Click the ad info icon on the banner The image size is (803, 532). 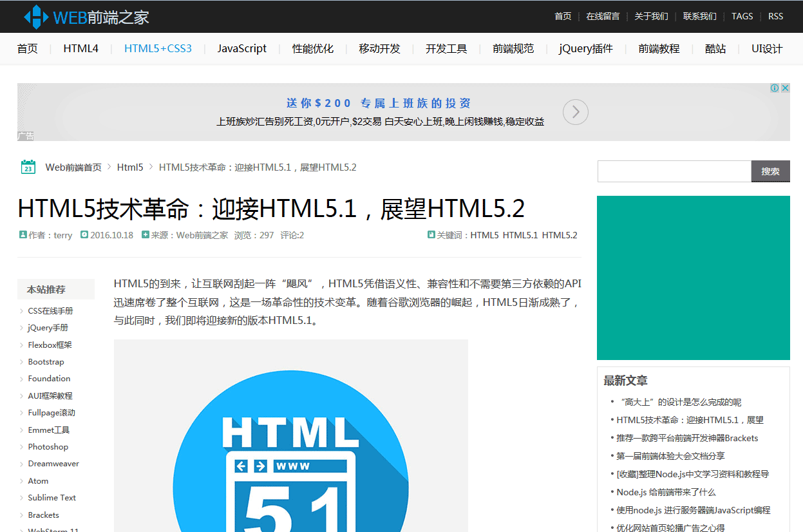pos(775,88)
